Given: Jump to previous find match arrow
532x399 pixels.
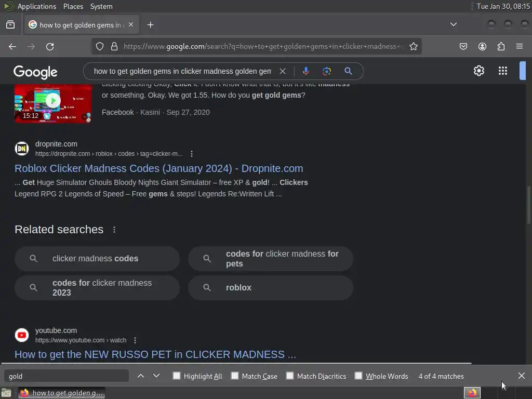Looking at the screenshot, I should point(141,376).
